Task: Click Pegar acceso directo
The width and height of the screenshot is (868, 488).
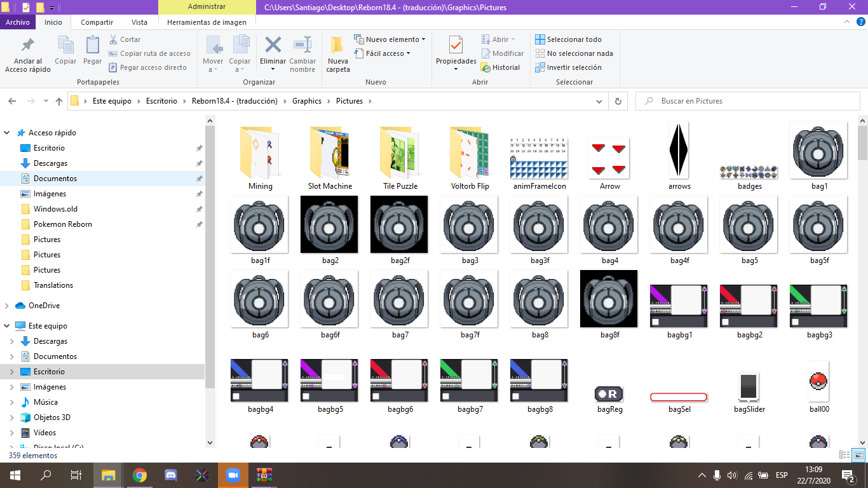Action: (147, 67)
